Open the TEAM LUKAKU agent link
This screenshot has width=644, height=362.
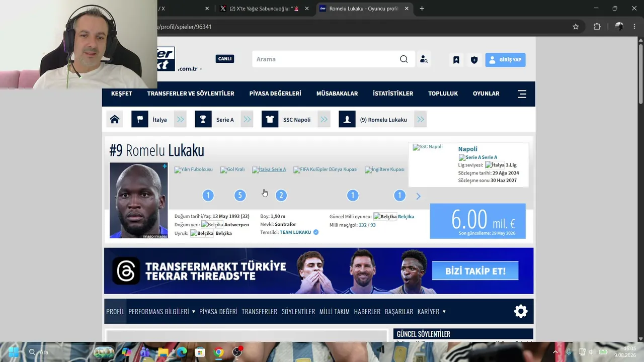click(x=295, y=232)
